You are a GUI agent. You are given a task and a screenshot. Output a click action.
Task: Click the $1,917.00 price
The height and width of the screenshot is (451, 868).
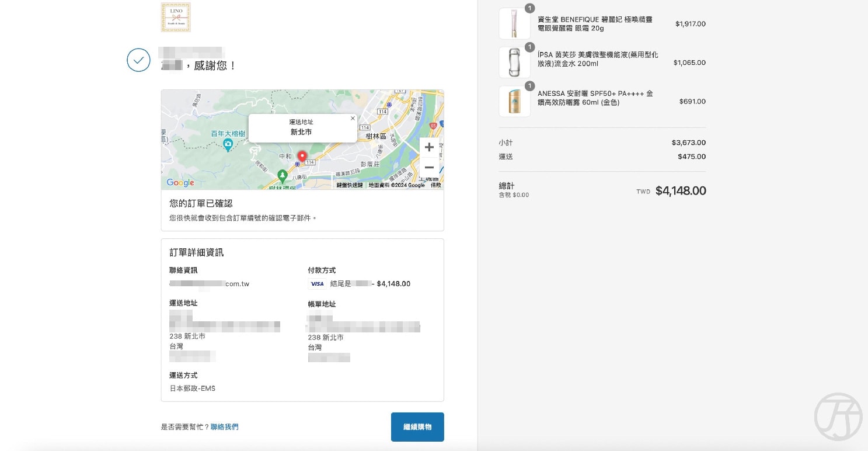pos(691,24)
